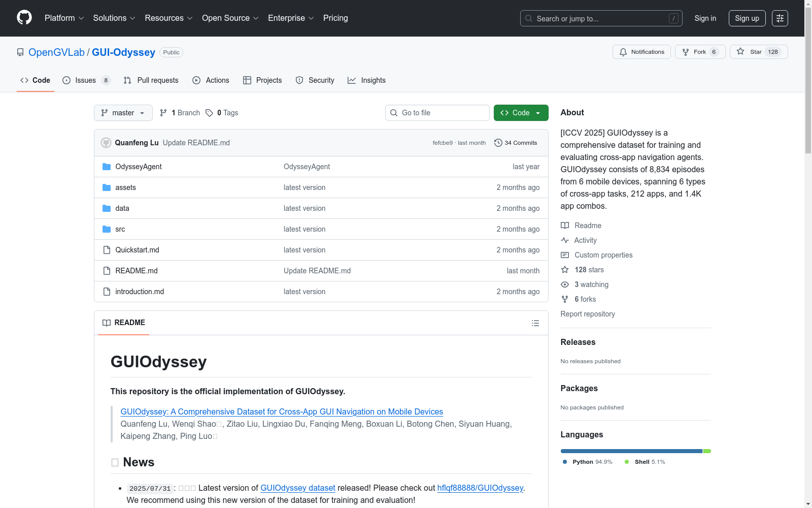Click the Notifications bell button
Viewport: 812px width, 508px height.
point(641,52)
